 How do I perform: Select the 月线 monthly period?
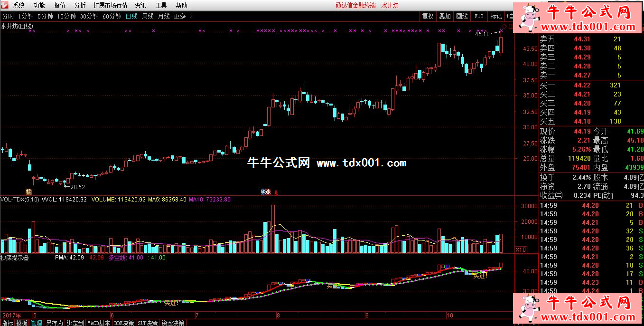pos(164,16)
